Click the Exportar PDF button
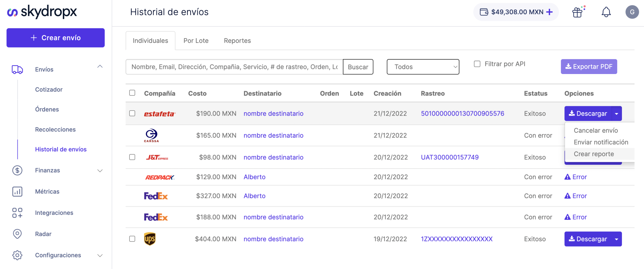The width and height of the screenshot is (644, 269). [589, 67]
